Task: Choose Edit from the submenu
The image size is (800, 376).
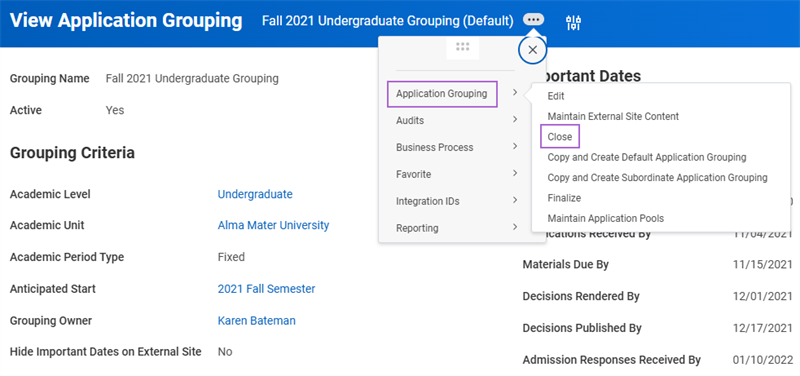Action: pyautogui.click(x=556, y=96)
